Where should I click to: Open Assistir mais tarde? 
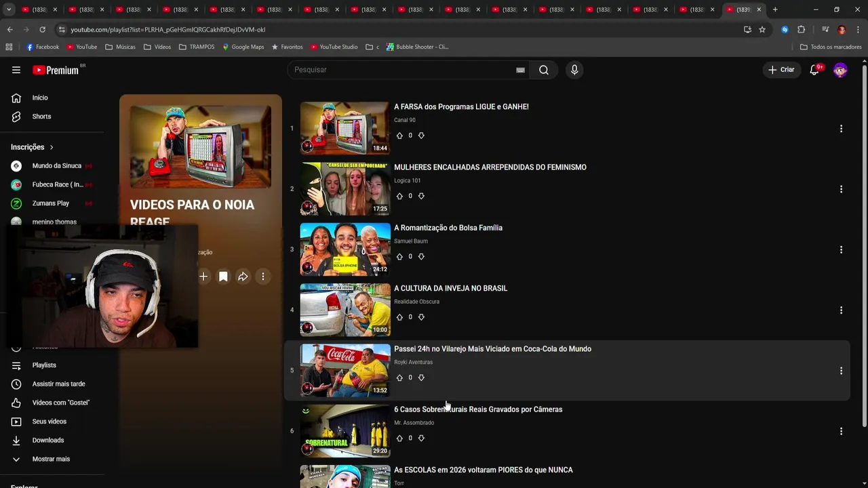point(58,384)
